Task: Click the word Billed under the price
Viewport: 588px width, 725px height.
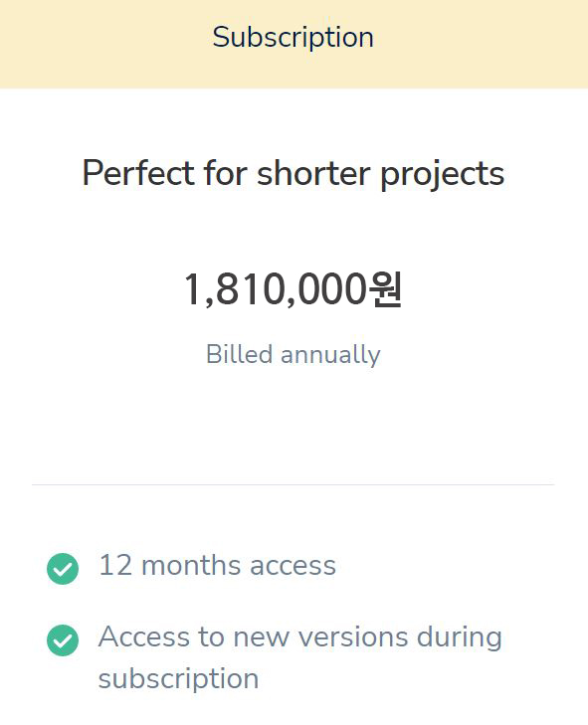Action: [x=239, y=355]
